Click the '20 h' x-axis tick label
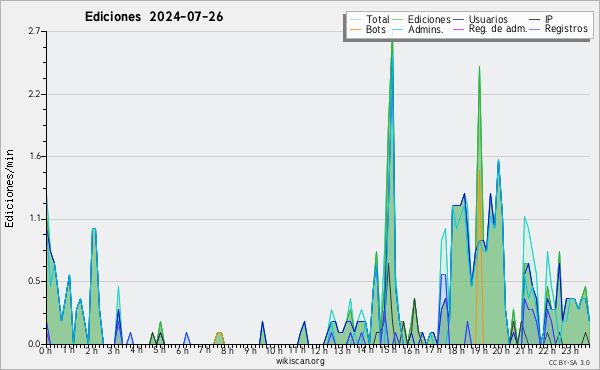This screenshot has width=600, height=370. [501, 351]
